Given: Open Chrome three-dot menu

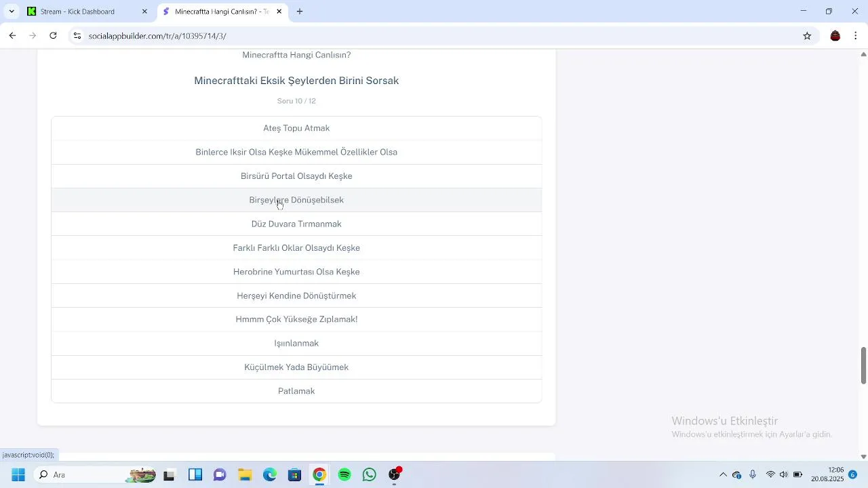Looking at the screenshot, I should pyautogui.click(x=855, y=36).
